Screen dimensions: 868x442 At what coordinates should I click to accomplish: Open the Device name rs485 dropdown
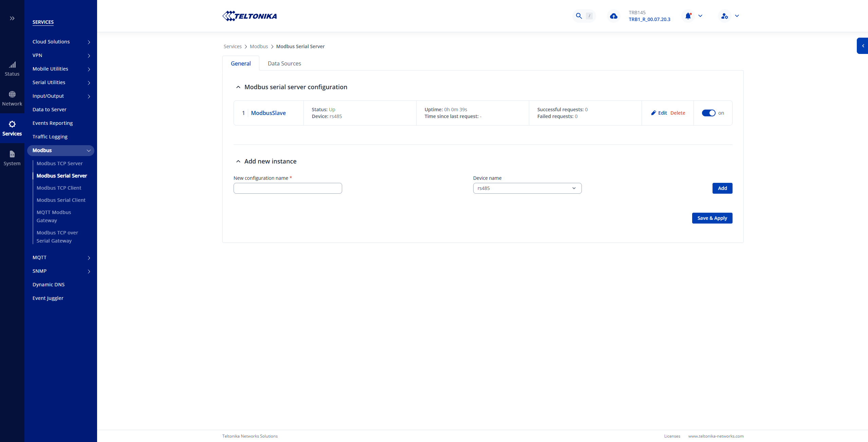[527, 188]
